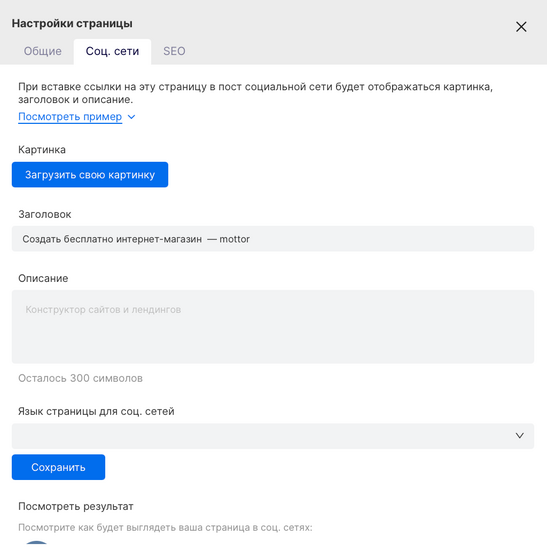This screenshot has height=551, width=547.
Task: Click the Язык страницы для соц. сетей label
Action: [x=96, y=411]
